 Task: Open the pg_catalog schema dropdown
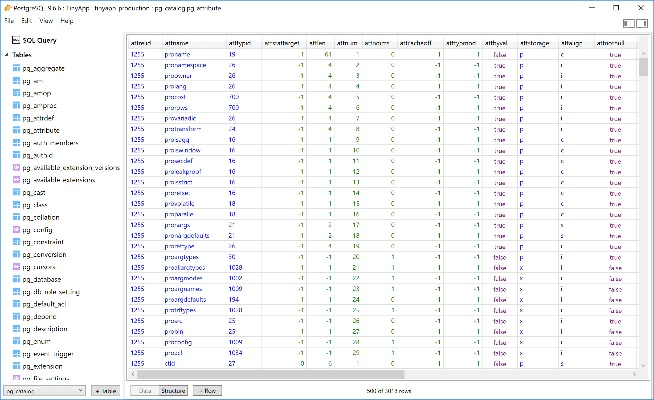[44, 391]
